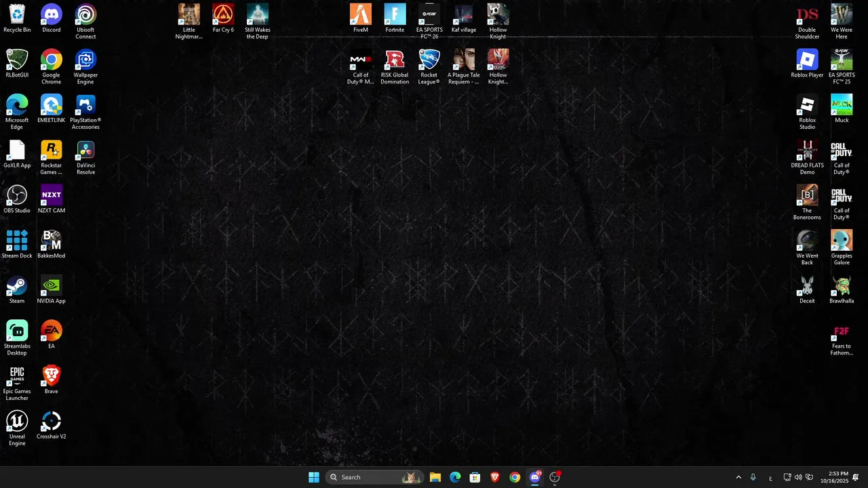
Task: Open the EA SPORTS FC 25 shortcut
Action: tap(842, 67)
